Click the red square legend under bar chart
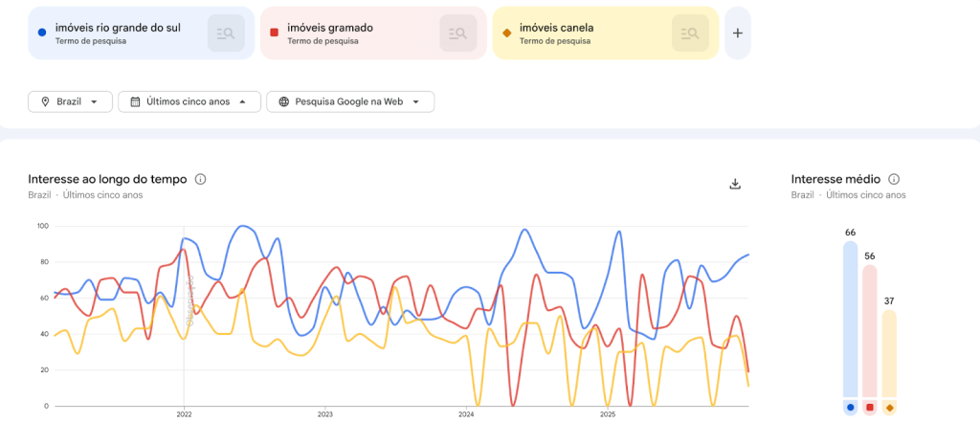980x445 pixels. pyautogui.click(x=870, y=408)
